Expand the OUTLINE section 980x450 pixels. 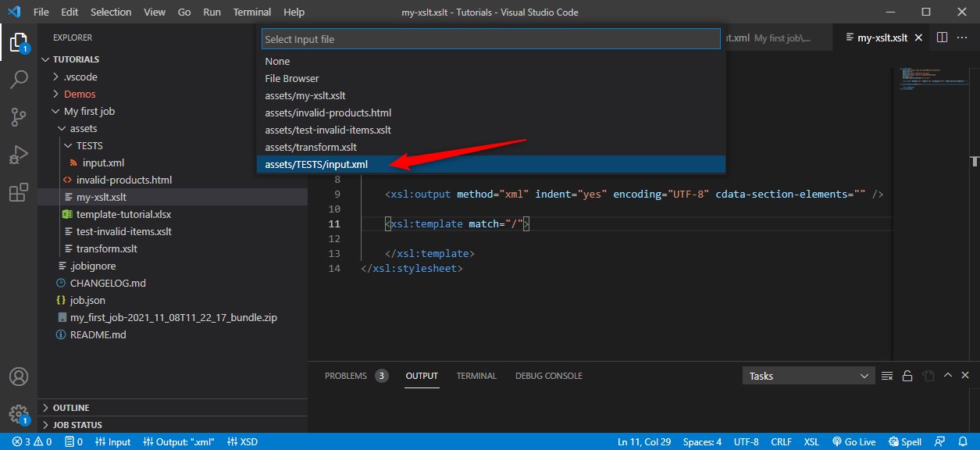point(172,408)
